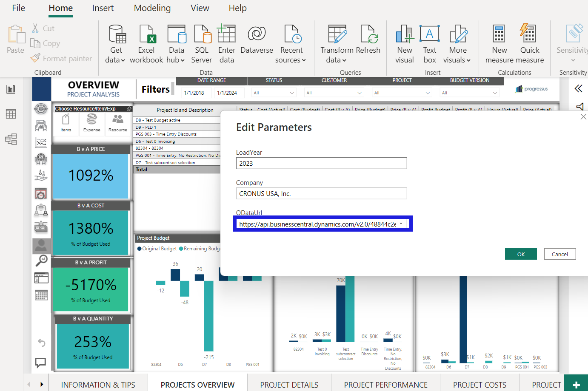Click inside the LoadYear input field
Viewport: 588px width, 391px height.
tap(321, 163)
